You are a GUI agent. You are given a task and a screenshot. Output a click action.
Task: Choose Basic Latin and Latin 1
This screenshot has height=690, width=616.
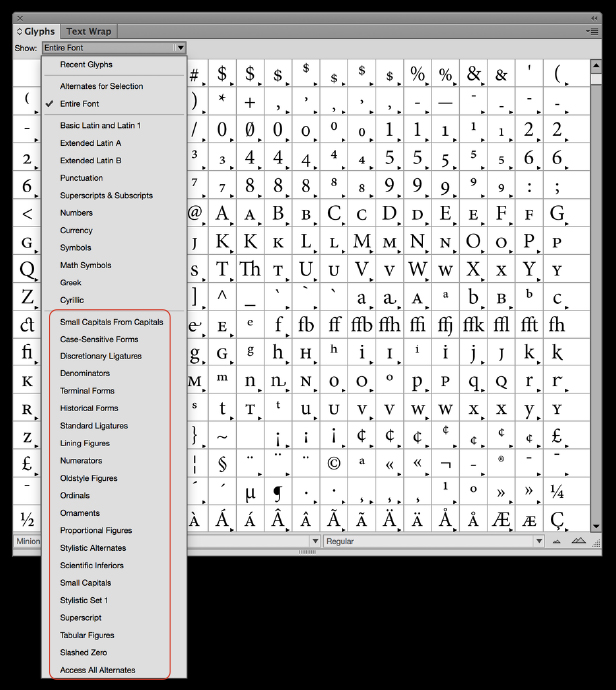coord(114,125)
